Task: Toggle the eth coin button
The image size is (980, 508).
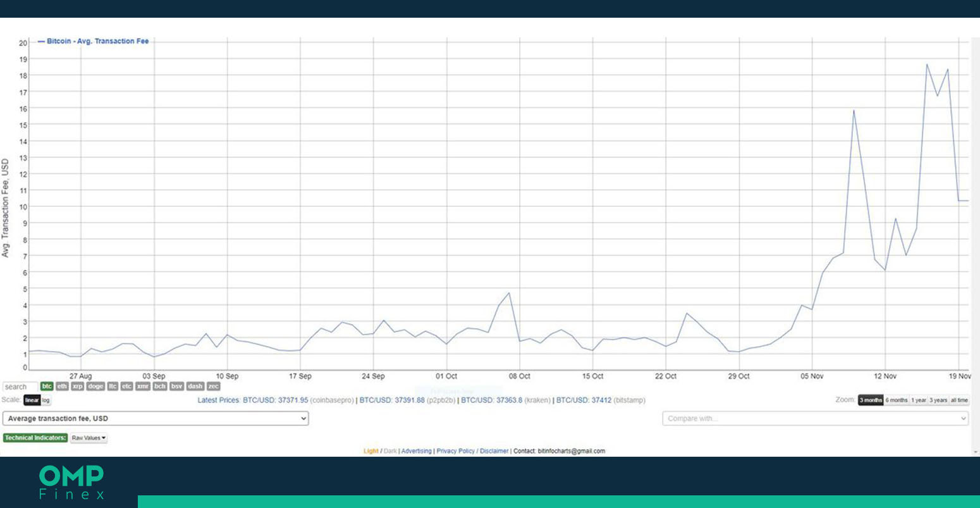Action: coord(62,386)
